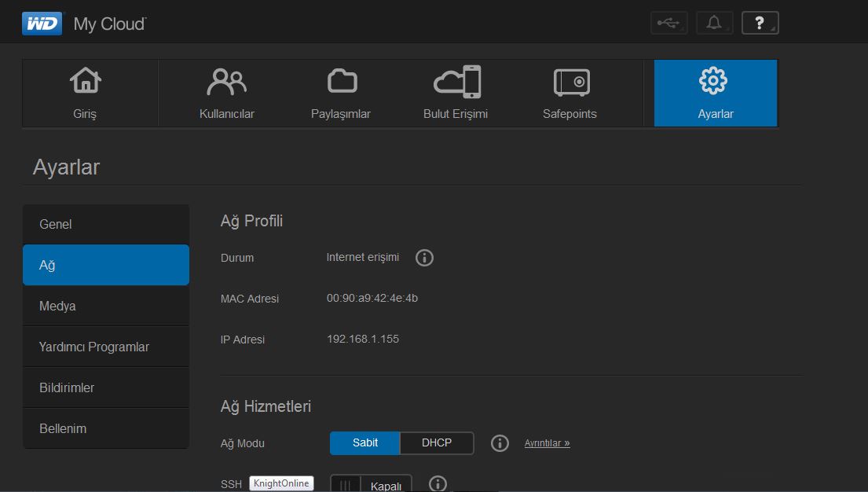Open the USB devices icon menu

[668, 24]
